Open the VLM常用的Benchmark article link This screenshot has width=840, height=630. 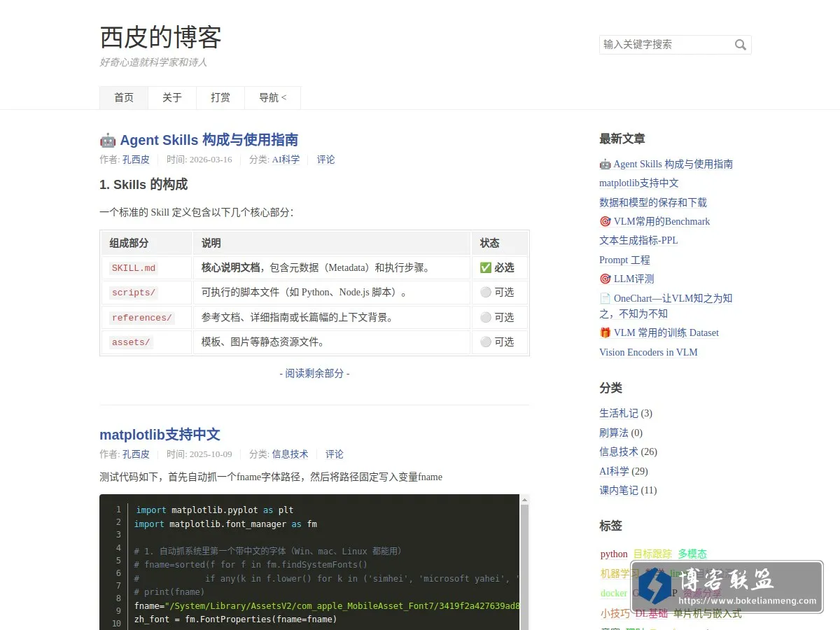pyautogui.click(x=654, y=222)
